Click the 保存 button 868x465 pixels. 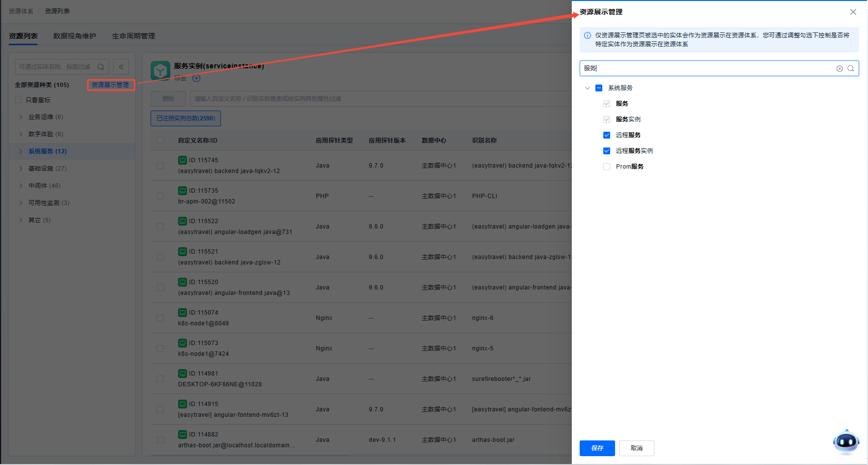tap(597, 448)
